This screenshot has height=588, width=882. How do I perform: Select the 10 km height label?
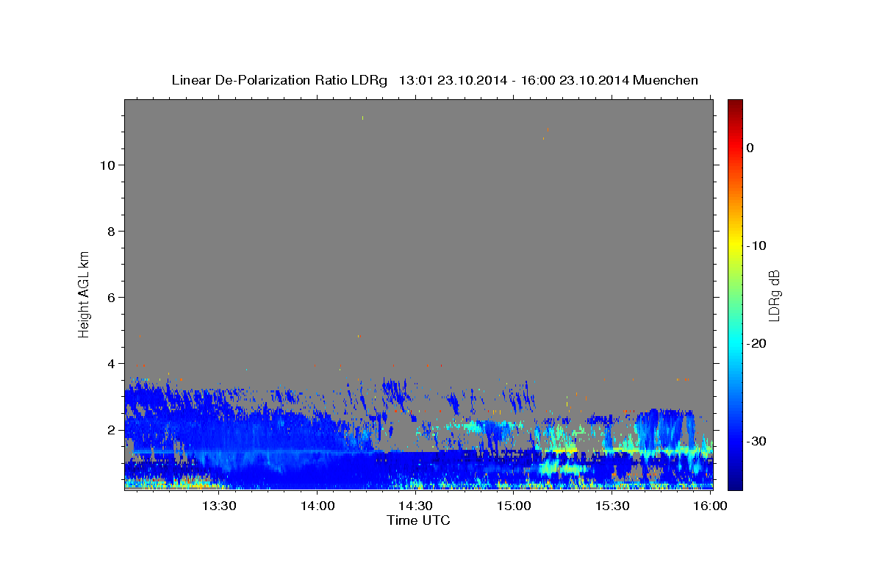click(106, 165)
